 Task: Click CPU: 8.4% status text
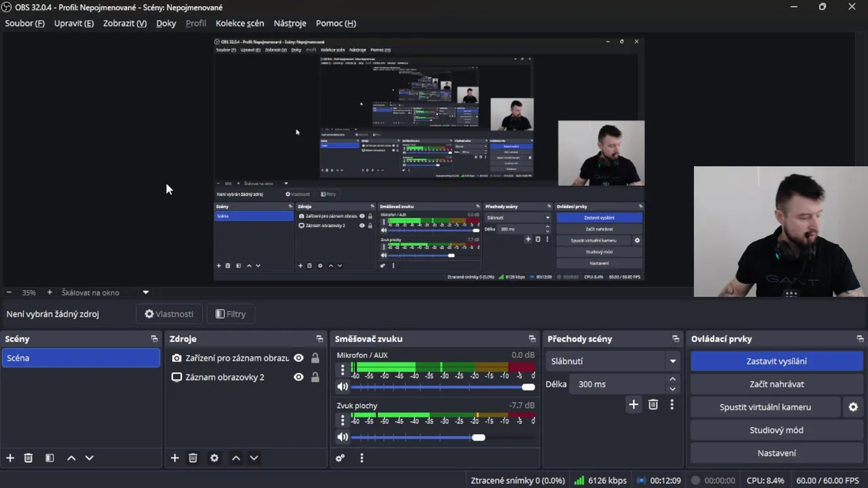coord(765,481)
